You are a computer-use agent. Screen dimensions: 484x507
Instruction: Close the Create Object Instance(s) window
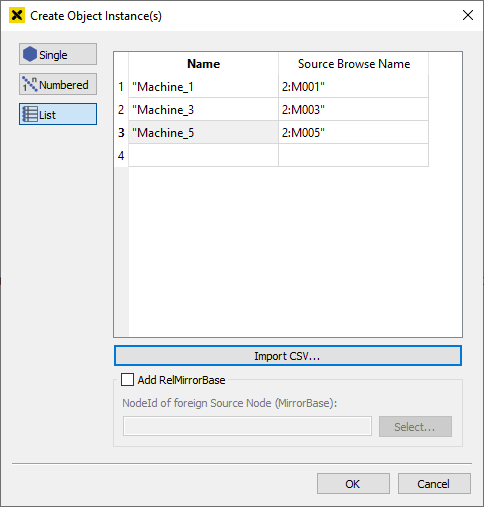468,15
